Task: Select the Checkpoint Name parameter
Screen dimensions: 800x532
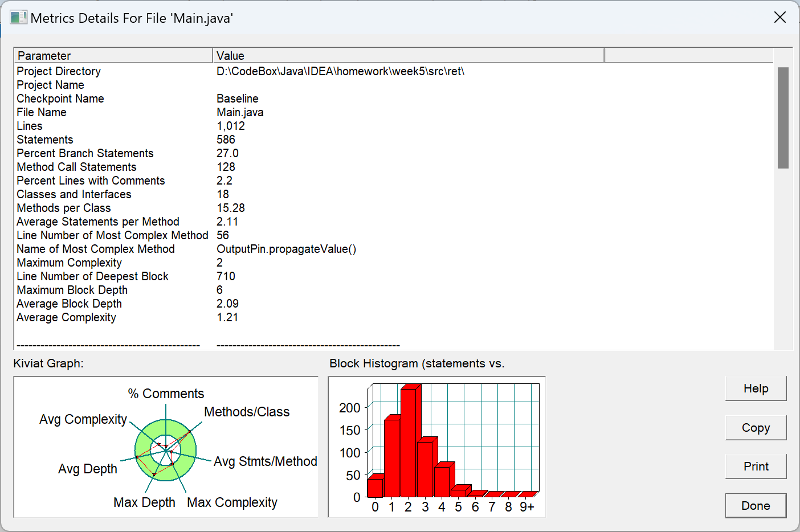Action: pos(60,99)
